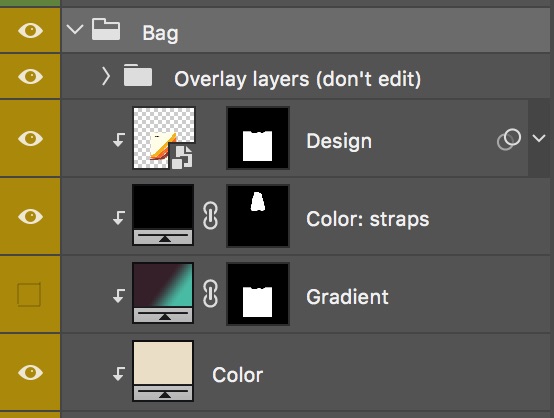Click the Design layer smart object thumbnail
Screen dimensions: 554x418
click(x=164, y=138)
